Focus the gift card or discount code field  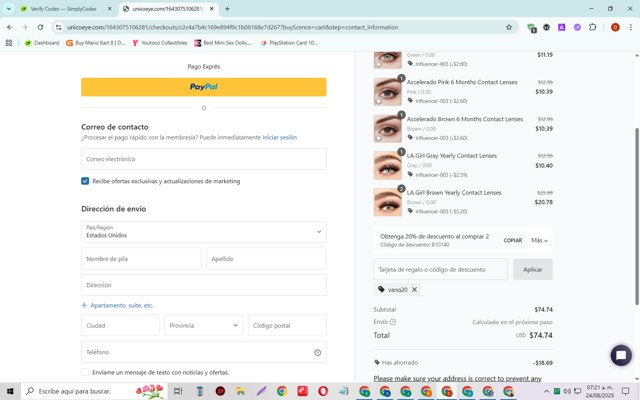tap(440, 269)
